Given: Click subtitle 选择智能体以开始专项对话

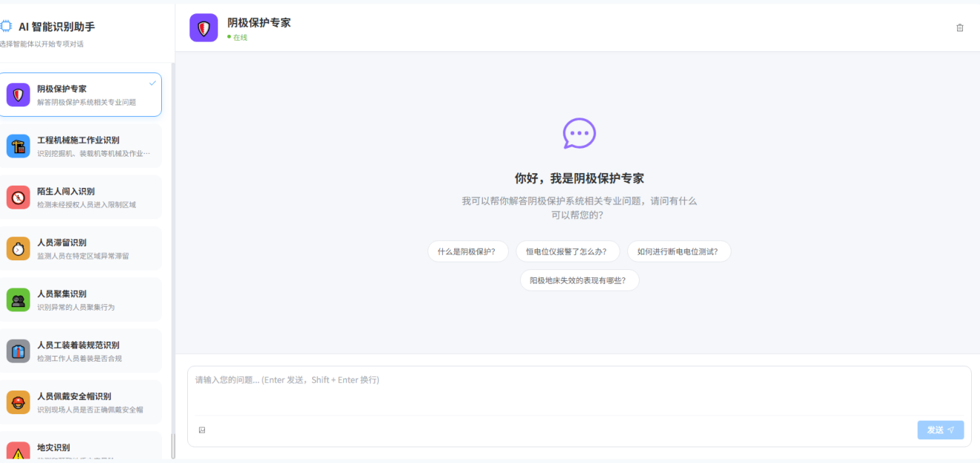Looking at the screenshot, I should [41, 44].
